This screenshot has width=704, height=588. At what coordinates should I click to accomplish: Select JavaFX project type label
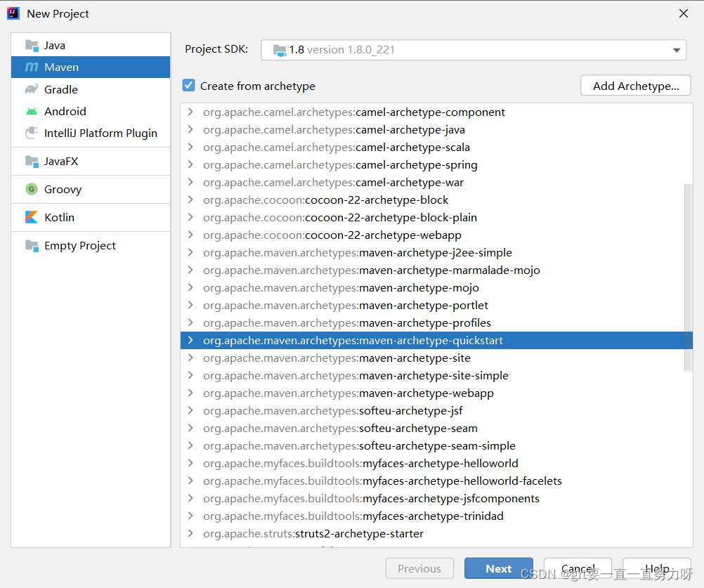61,161
